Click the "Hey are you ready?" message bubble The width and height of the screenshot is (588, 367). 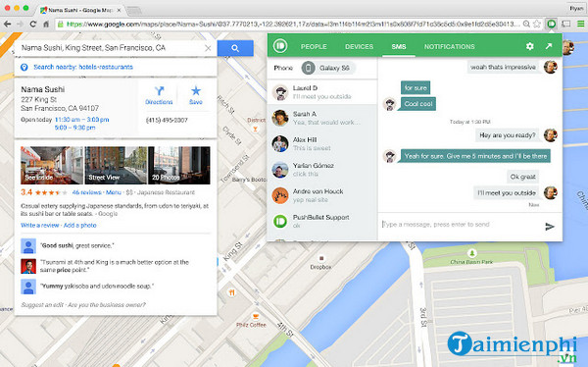pyautogui.click(x=508, y=135)
